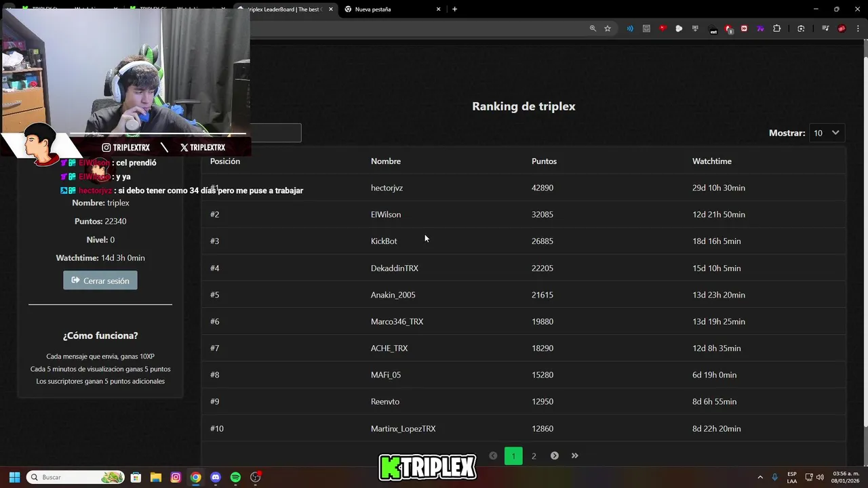Open the Extensions puzzle piece menu
This screenshot has height=488, width=868.
pyautogui.click(x=777, y=28)
